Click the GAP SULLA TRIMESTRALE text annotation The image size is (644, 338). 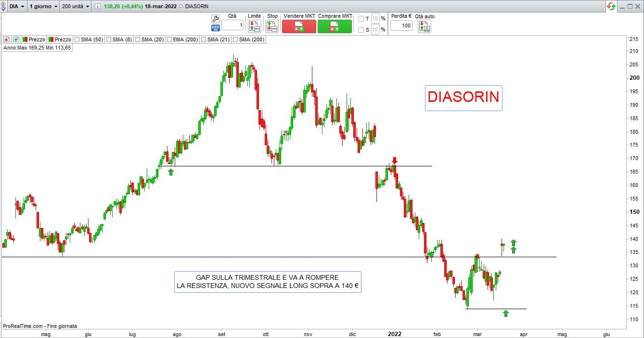click(268, 282)
